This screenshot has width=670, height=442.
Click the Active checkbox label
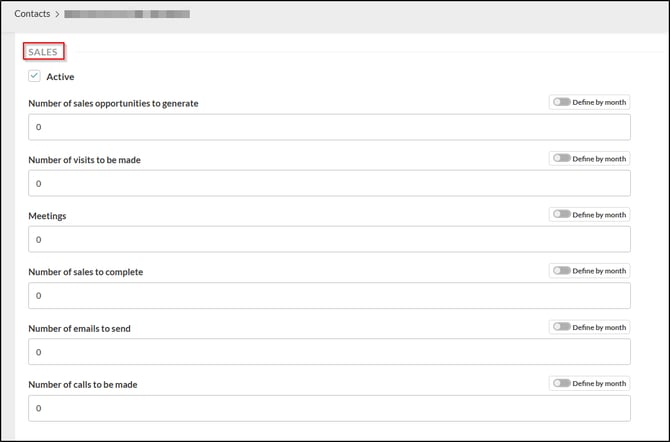click(x=60, y=77)
